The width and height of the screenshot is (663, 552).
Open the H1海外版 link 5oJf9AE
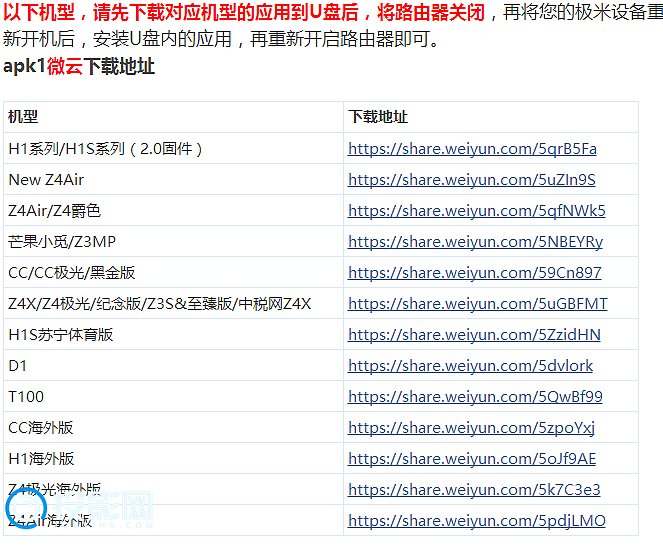coord(472,459)
